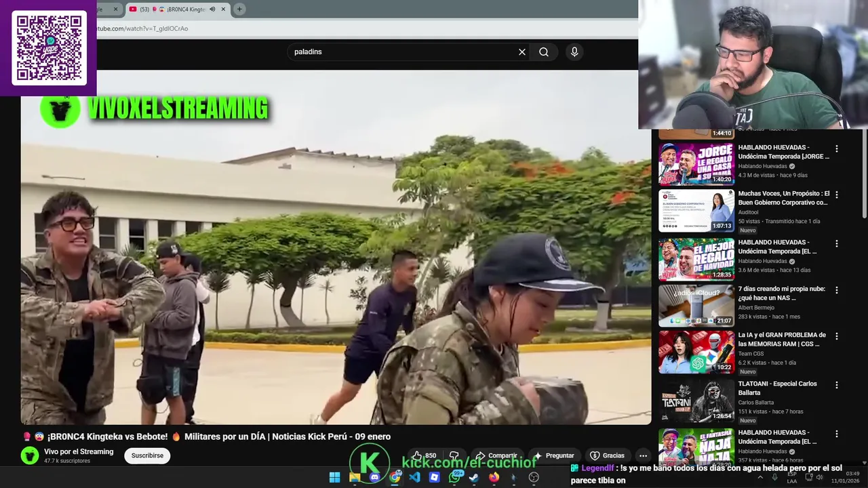Image resolution: width=868 pixels, height=488 pixels.
Task: Expand hidden system tray icons chevron
Action: 760,477
